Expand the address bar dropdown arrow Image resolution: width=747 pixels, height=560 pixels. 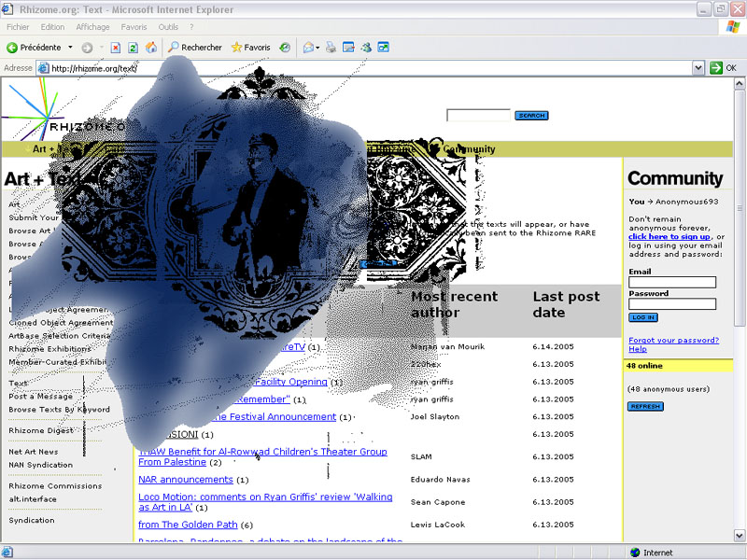pos(698,68)
